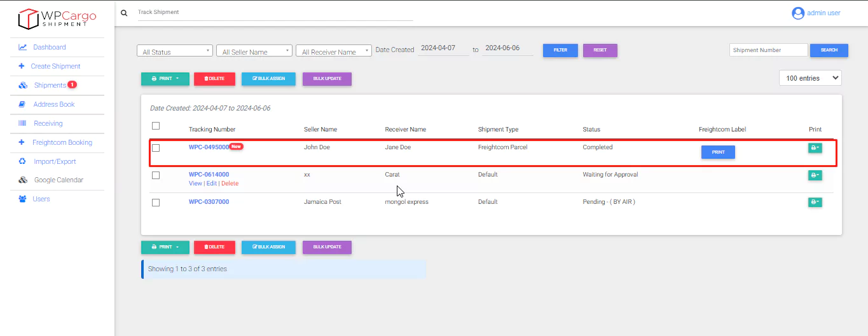Screen dimensions: 868x336
Task: Click the New badge beside WPC-0495000
Action: pos(236,146)
